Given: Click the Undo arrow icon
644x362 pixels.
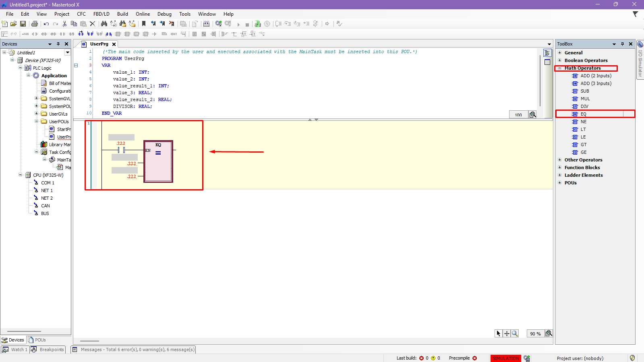Looking at the screenshot, I should tap(46, 24).
